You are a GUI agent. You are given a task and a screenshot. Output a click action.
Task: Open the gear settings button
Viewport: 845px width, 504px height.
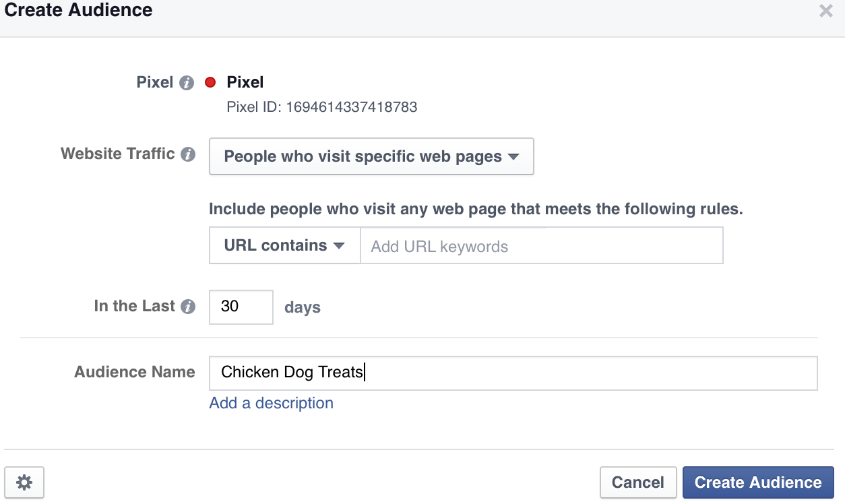click(x=24, y=482)
